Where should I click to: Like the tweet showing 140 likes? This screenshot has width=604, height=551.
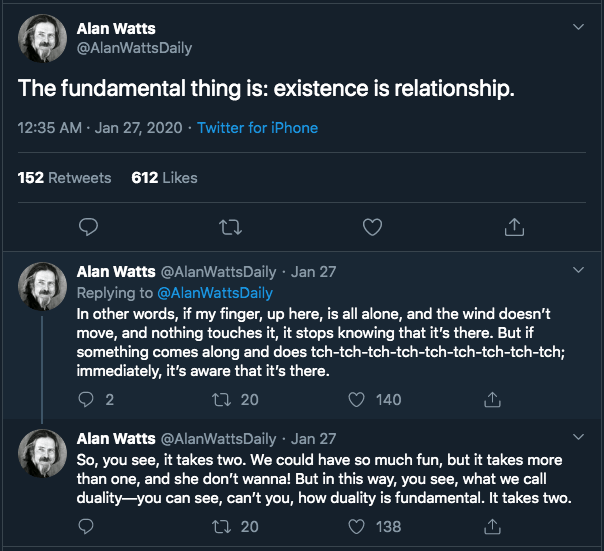356,399
